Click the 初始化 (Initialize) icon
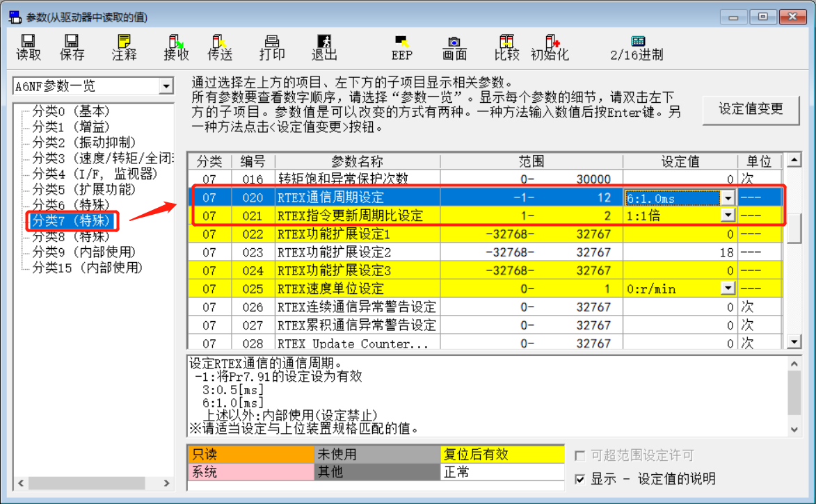 550,46
